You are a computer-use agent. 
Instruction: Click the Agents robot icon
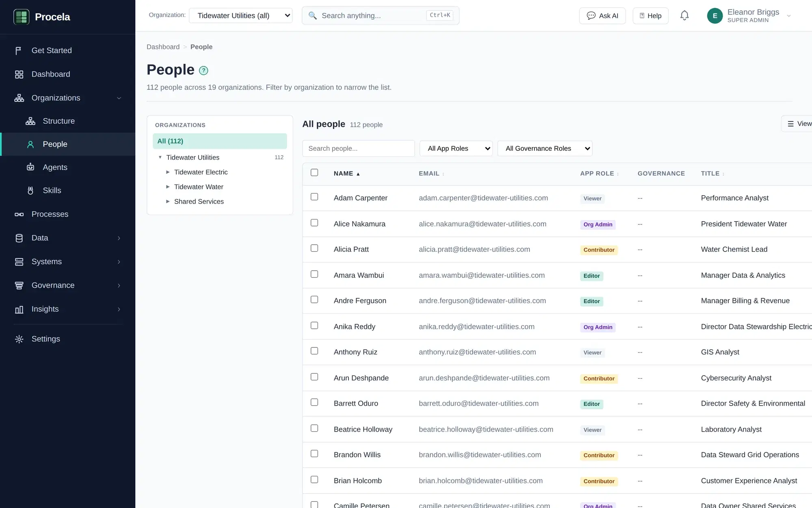point(30,167)
